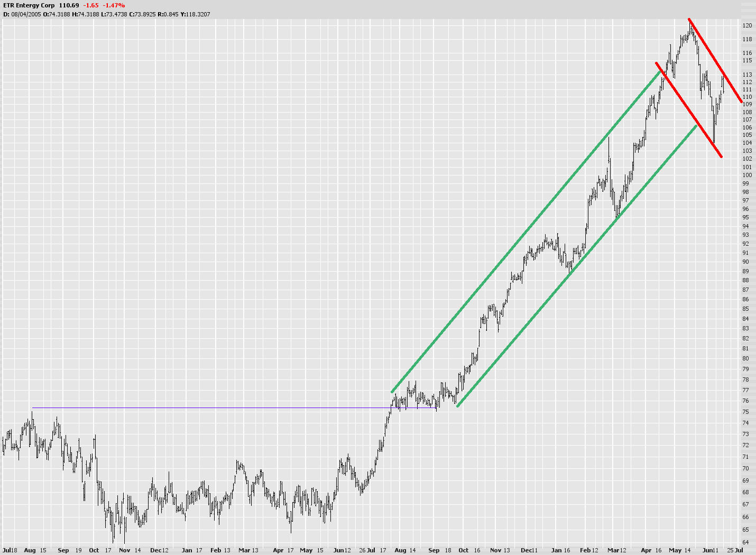Image resolution: width=756 pixels, height=555 pixels.
Task: Click the Dec11 date axis label
Action: click(529, 550)
